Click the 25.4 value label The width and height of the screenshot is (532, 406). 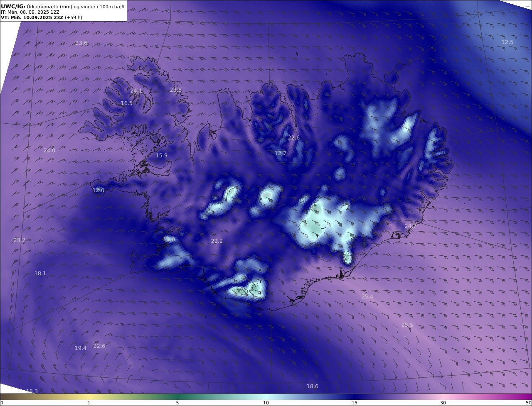pyautogui.click(x=367, y=297)
